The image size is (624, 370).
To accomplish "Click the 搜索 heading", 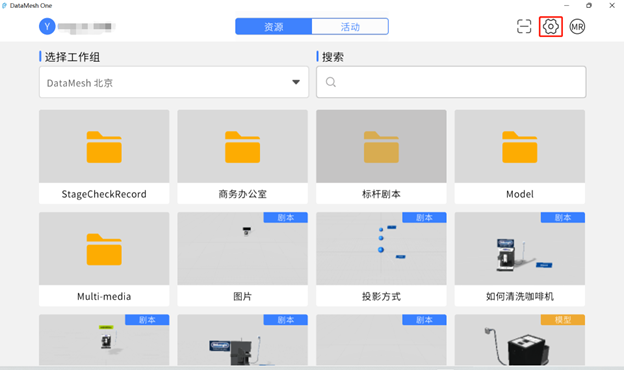I will point(333,57).
